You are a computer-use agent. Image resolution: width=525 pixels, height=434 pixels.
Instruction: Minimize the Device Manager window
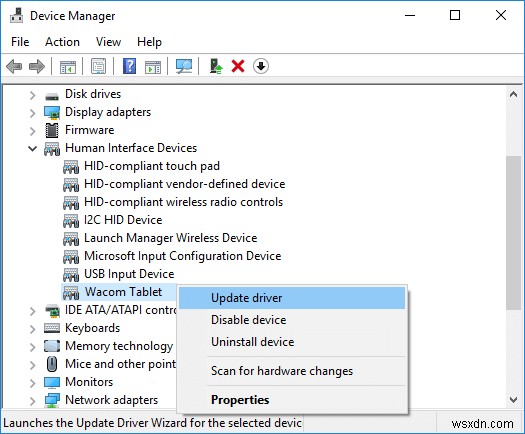(410, 15)
